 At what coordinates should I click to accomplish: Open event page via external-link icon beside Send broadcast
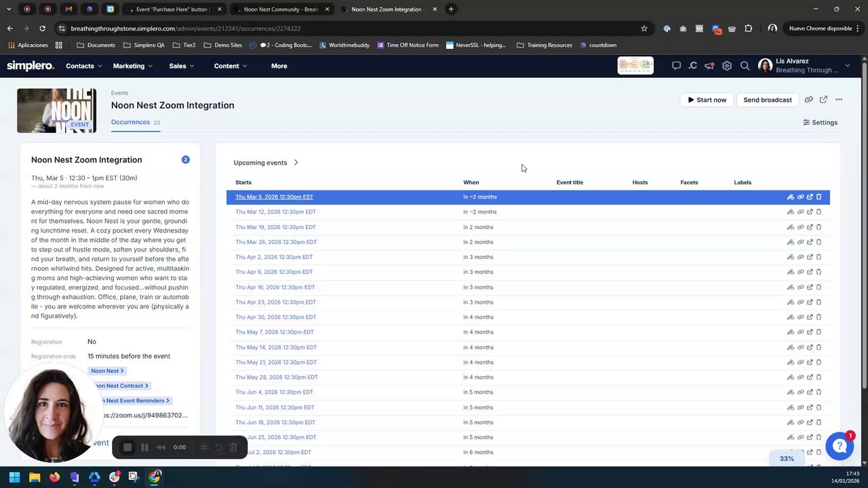click(823, 100)
